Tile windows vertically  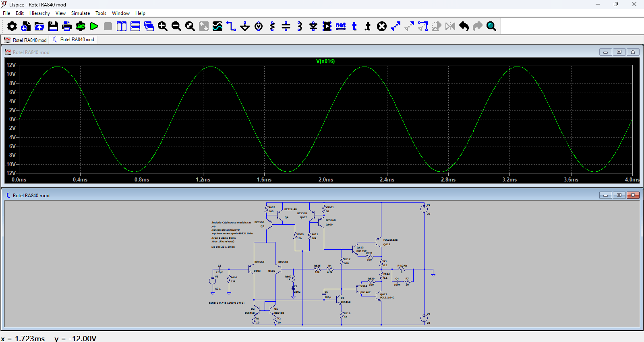pyautogui.click(x=122, y=26)
